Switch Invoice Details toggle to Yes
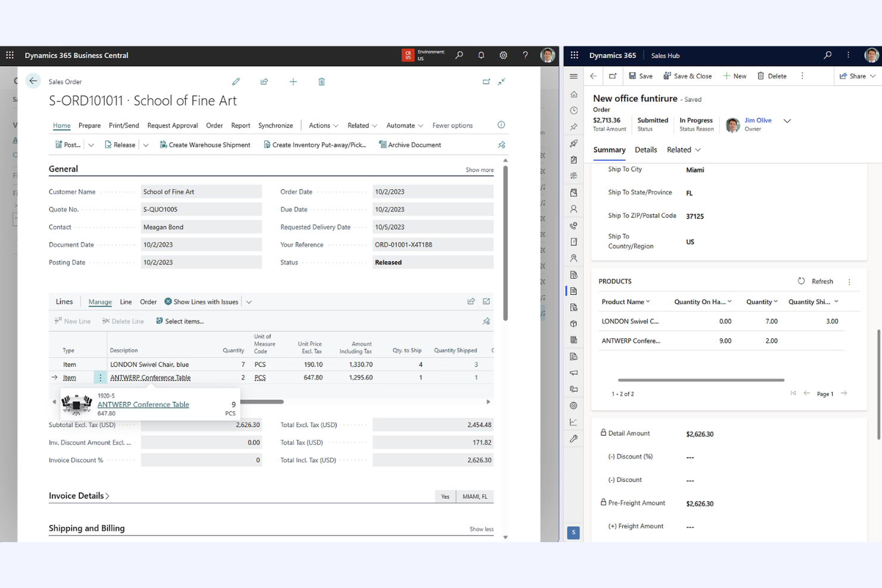This screenshot has width=882, height=588. 445,496
